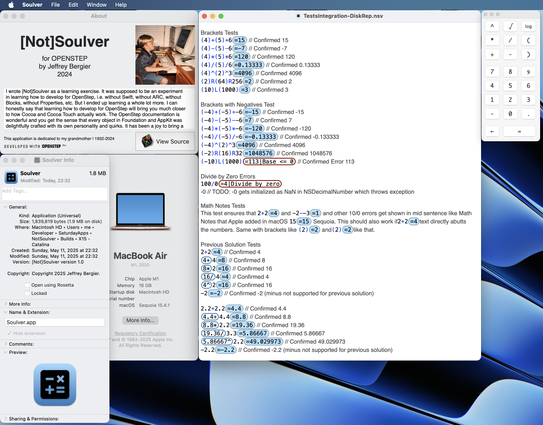Toggle the Hide extension checkbox
This screenshot has width=543, height=425.
[x=9, y=333]
